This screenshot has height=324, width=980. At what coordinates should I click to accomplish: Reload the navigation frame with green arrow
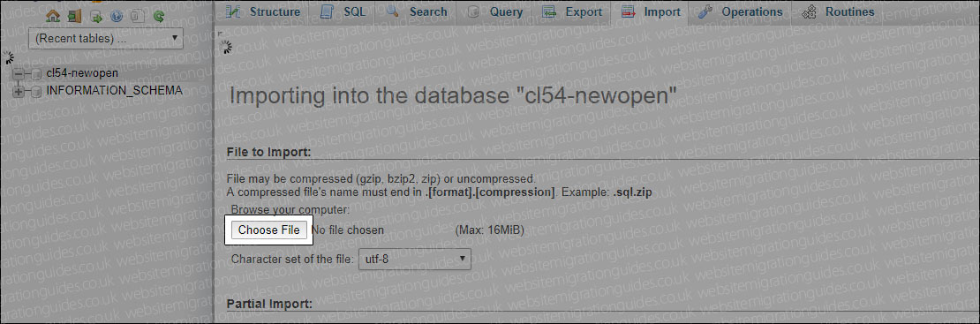coord(159,16)
